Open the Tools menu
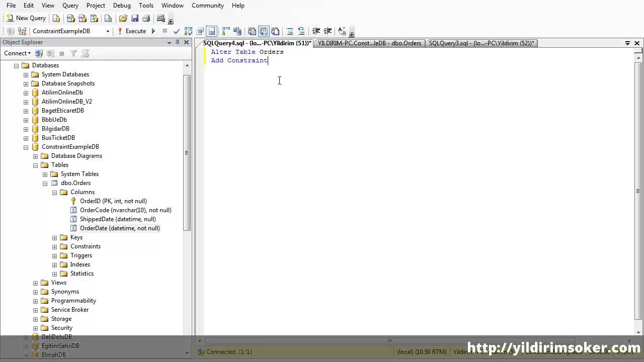Image resolution: width=644 pixels, height=362 pixels. coord(146,6)
